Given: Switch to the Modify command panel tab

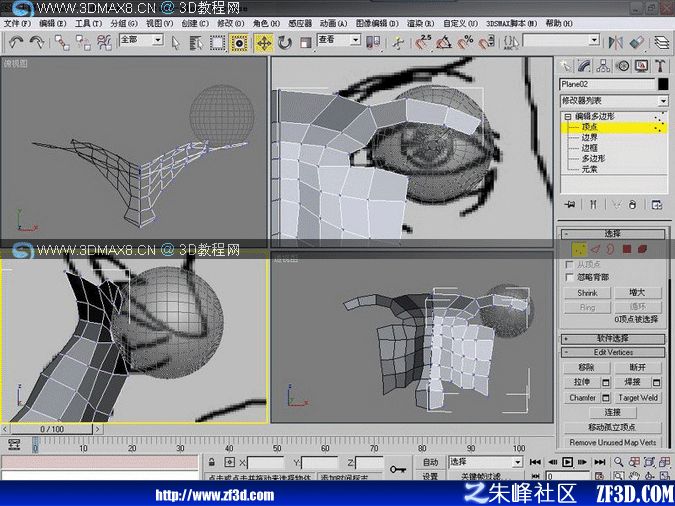Looking at the screenshot, I should 584,66.
